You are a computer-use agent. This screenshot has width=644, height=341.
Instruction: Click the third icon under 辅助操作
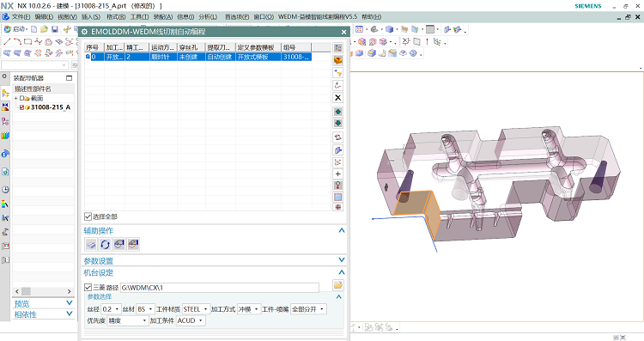(119, 245)
